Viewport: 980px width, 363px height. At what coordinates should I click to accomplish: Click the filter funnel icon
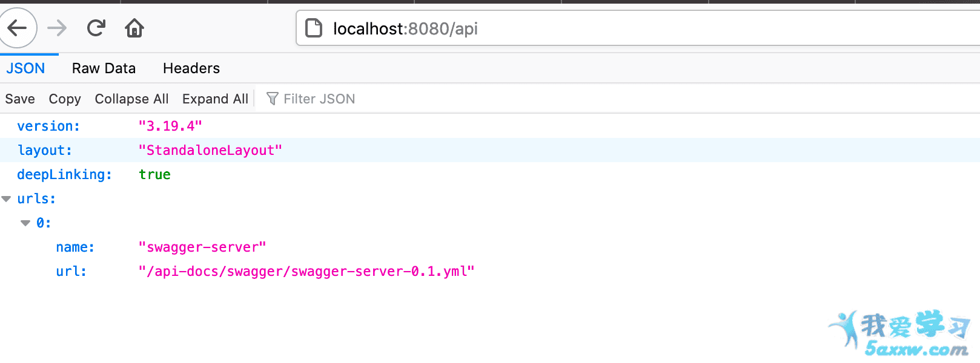272,99
